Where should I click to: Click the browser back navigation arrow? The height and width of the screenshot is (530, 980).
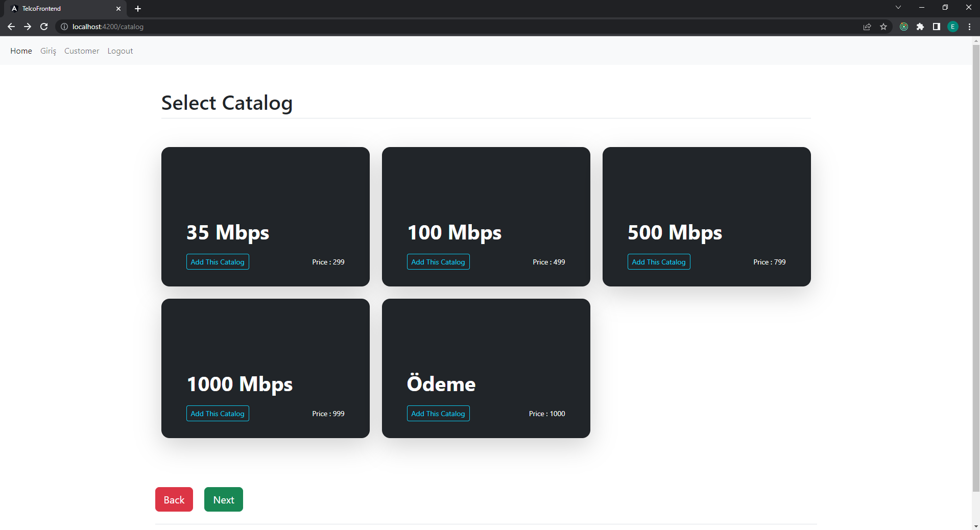11,27
